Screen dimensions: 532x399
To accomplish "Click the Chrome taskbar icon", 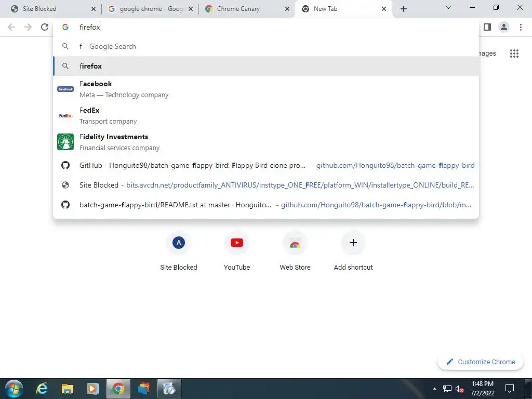I will click(x=118, y=389).
